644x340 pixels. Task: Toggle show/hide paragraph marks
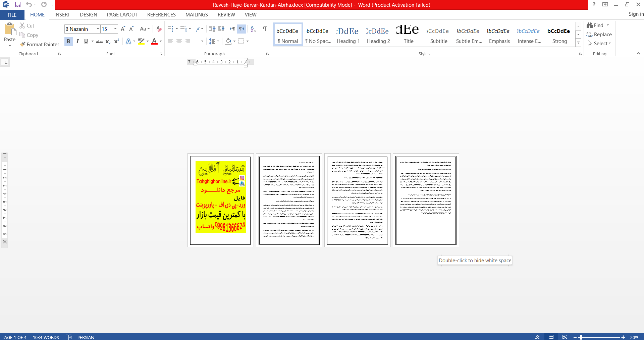(265, 29)
